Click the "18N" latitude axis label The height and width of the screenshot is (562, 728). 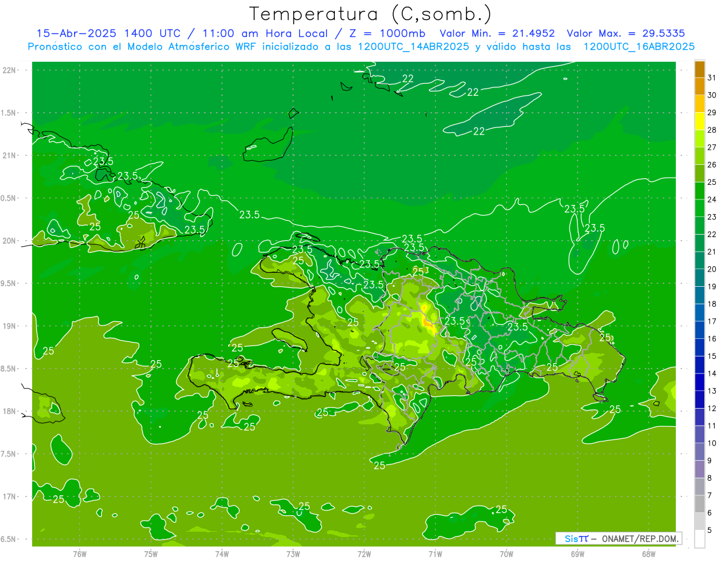(x=10, y=411)
